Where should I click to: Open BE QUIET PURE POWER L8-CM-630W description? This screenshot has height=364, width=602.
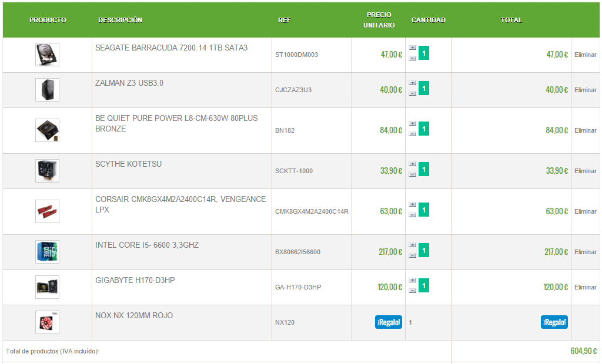(x=176, y=123)
